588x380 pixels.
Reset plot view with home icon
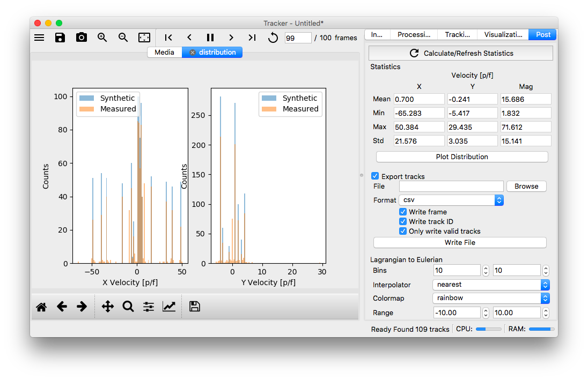[41, 307]
